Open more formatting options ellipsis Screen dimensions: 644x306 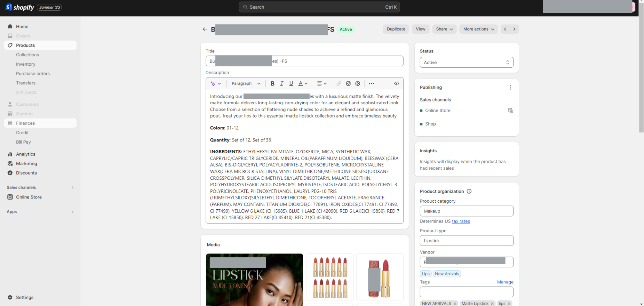(371, 84)
